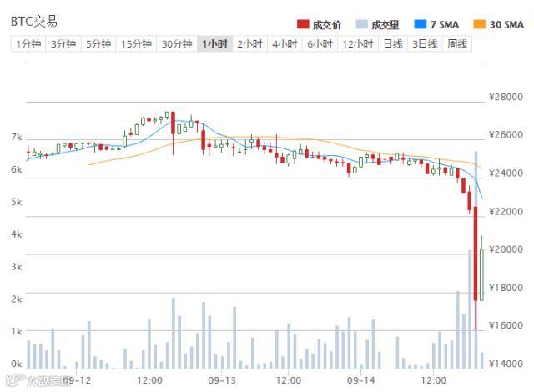Click the tall red crash candlestick

tap(476, 254)
